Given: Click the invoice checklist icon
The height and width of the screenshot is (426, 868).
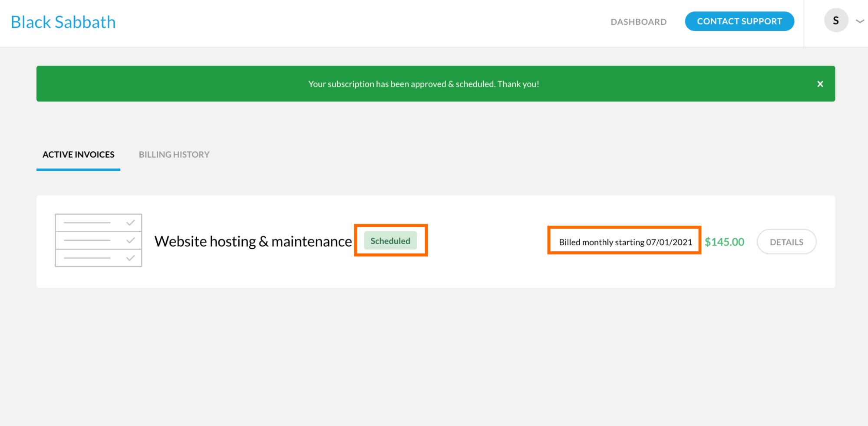Looking at the screenshot, I should tap(99, 240).
